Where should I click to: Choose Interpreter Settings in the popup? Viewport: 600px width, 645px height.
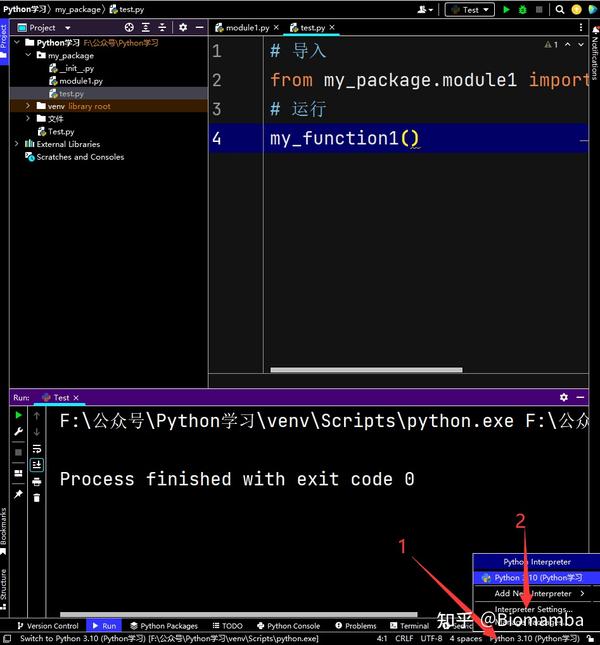[533, 609]
